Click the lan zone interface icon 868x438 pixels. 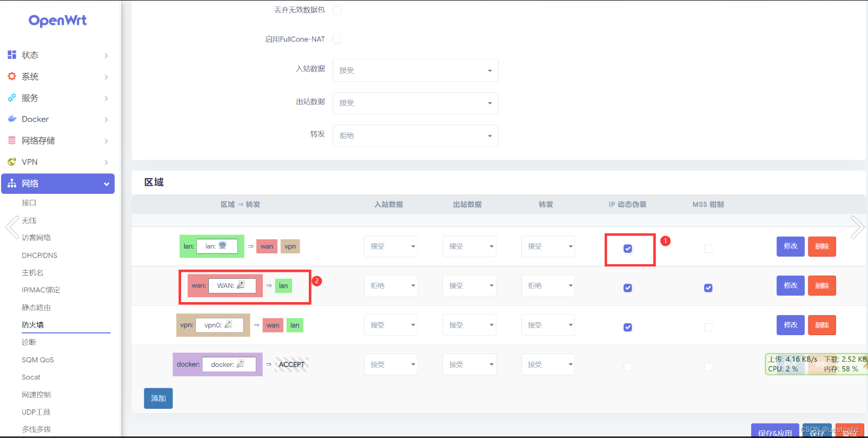pos(222,246)
